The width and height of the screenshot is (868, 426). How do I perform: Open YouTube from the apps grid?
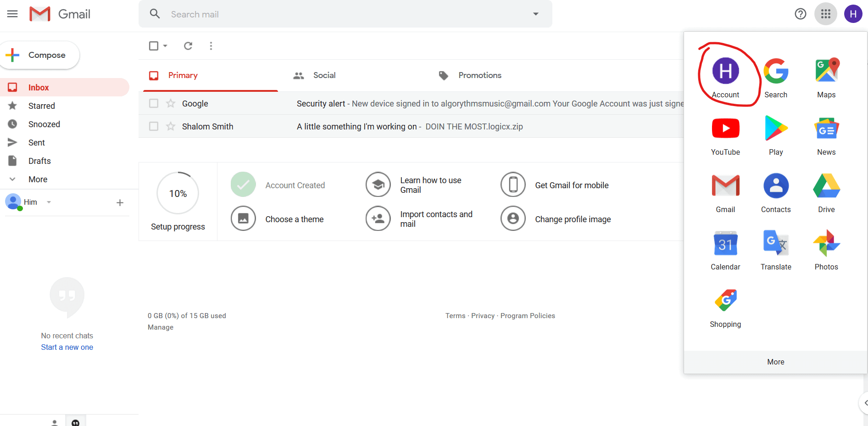725,135
